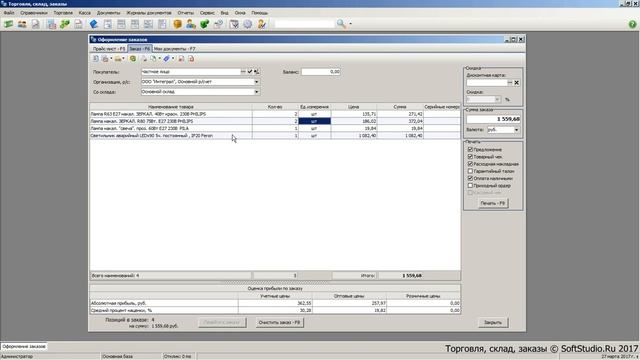Click the green linked arrows icon in main toolbar

coord(64,24)
